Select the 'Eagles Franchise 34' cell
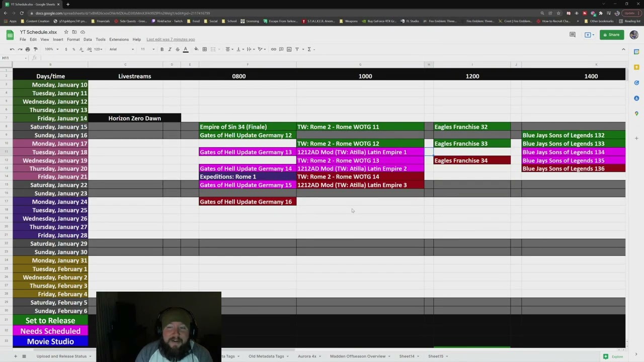 pyautogui.click(x=472, y=160)
